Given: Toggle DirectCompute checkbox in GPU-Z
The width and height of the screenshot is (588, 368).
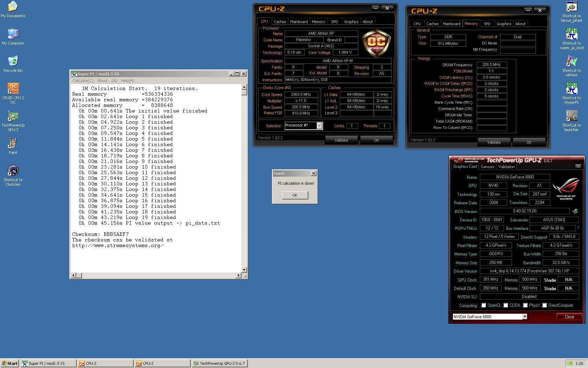Looking at the screenshot, I should [545, 305].
